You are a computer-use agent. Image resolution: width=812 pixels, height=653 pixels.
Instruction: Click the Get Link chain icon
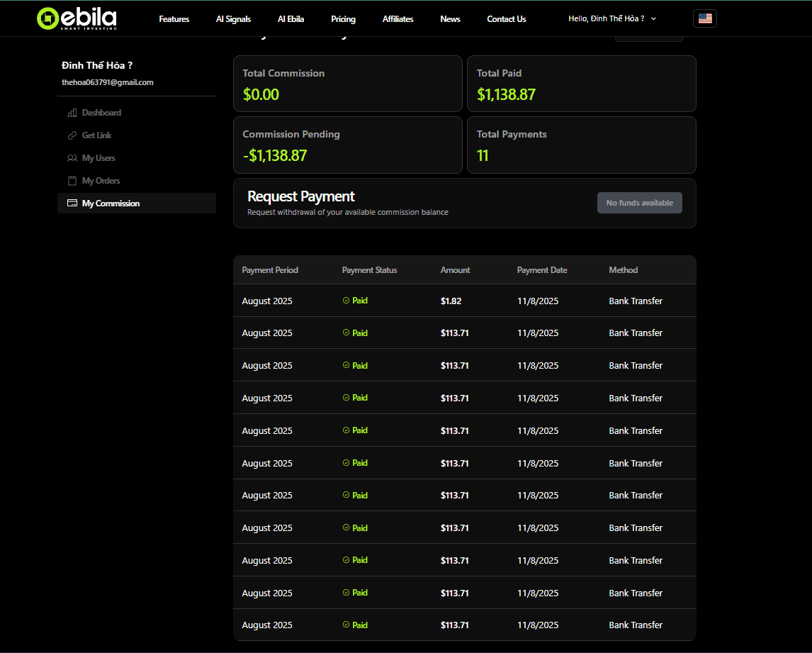coord(72,135)
